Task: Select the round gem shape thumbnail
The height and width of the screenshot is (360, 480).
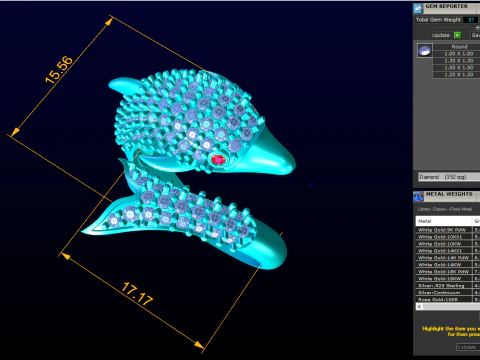Action: coord(425,51)
